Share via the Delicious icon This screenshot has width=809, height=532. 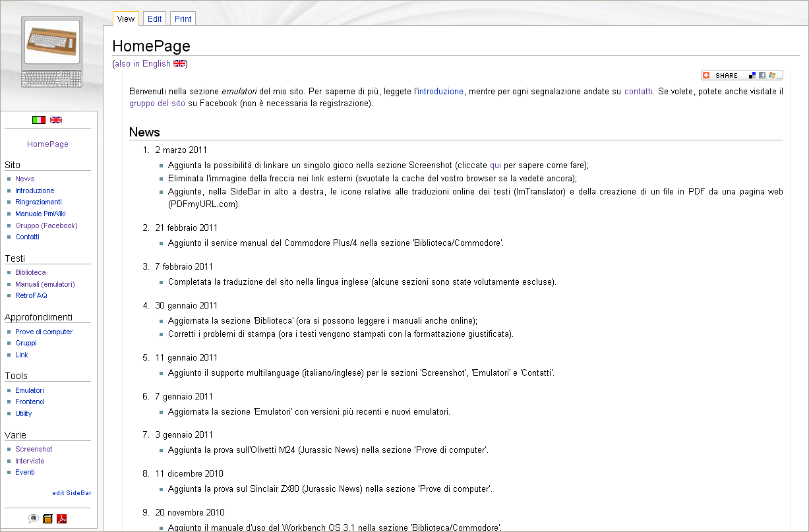752,75
